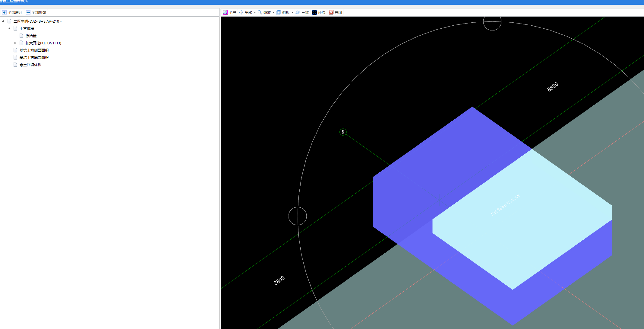Click the 还原 restore icon
644x329 pixels.
tap(314, 12)
